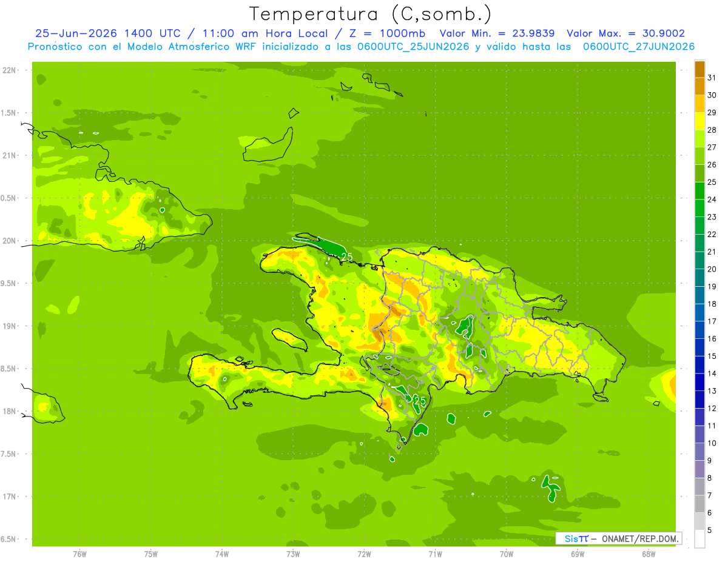728x562 pixels.
Task: Click the white color bar segment below 5
Action: [699, 539]
